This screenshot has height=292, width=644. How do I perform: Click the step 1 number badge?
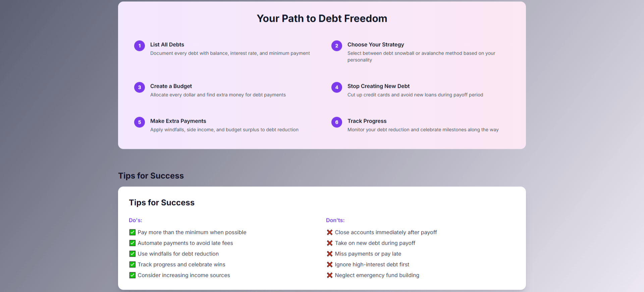[140, 46]
